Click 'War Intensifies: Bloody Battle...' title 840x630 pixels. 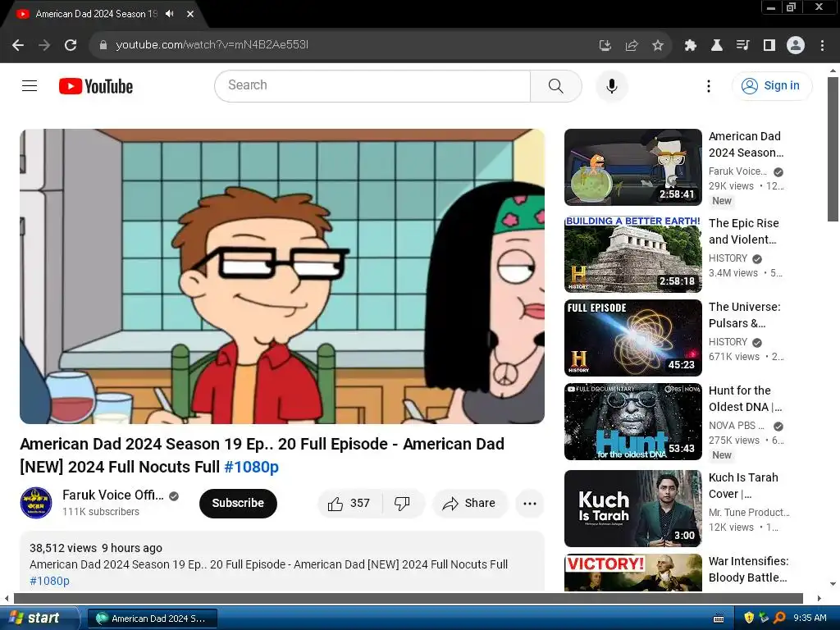pos(748,569)
